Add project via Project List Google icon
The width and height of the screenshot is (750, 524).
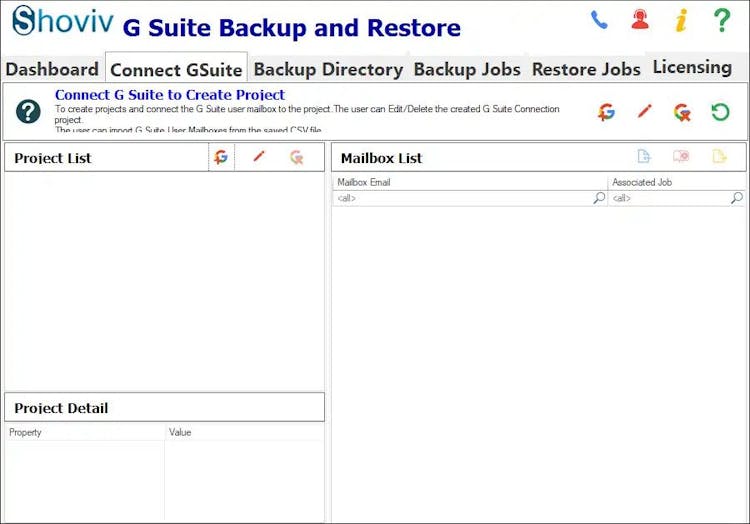pos(221,157)
